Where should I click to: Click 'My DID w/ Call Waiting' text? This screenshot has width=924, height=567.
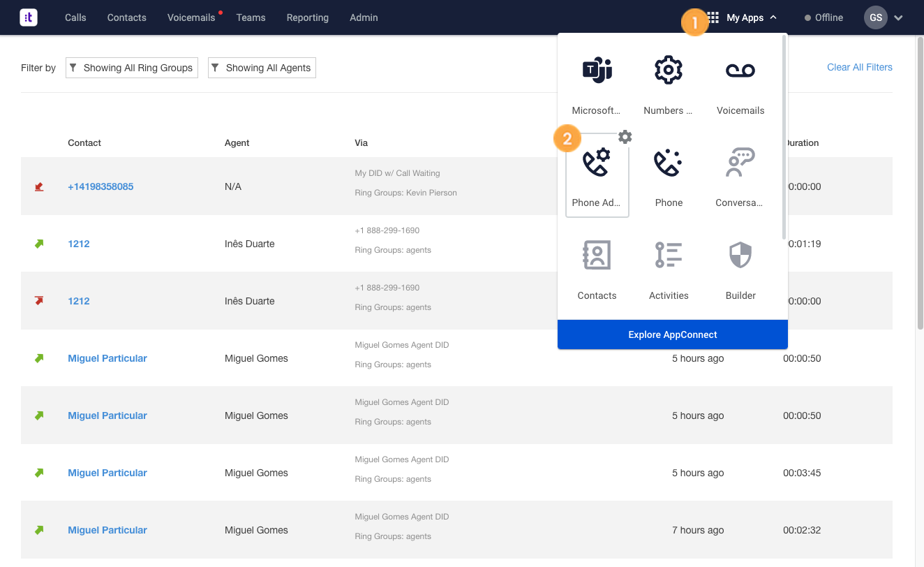(397, 173)
